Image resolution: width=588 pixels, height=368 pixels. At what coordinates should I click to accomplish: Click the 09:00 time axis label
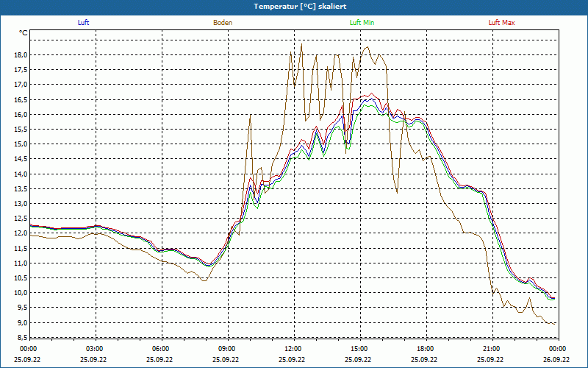(x=226, y=349)
